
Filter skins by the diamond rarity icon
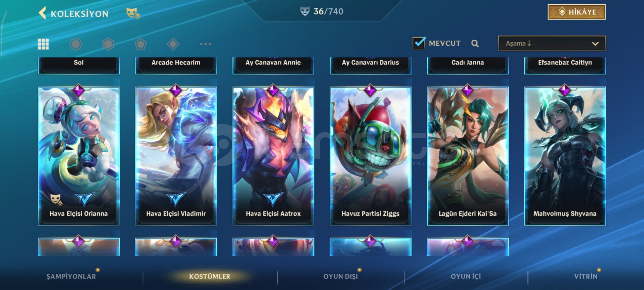[173, 44]
